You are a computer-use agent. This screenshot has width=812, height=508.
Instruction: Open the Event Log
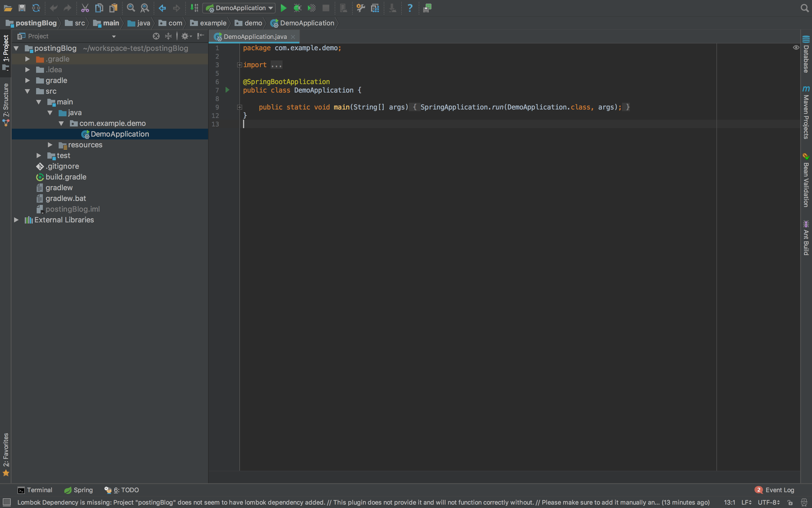[x=775, y=490]
